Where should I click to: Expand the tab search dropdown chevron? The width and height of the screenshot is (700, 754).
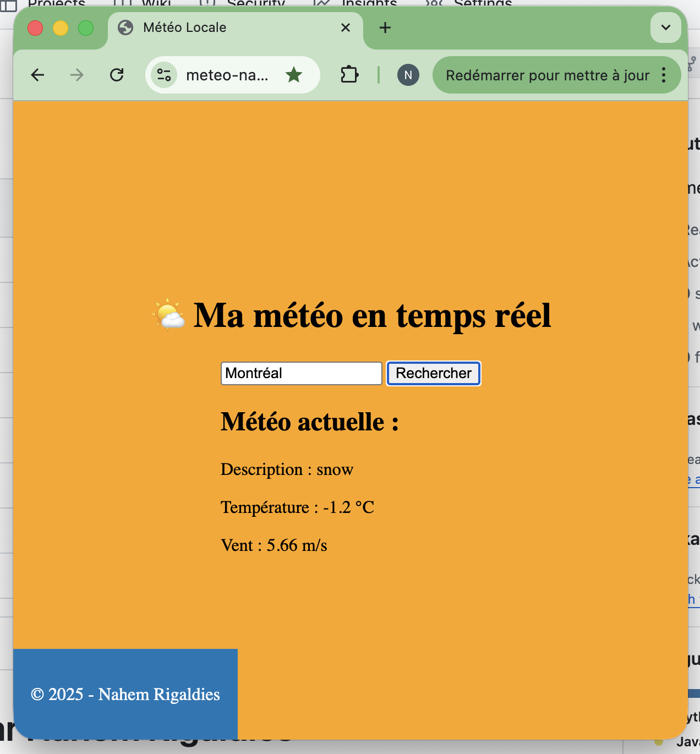click(x=665, y=28)
